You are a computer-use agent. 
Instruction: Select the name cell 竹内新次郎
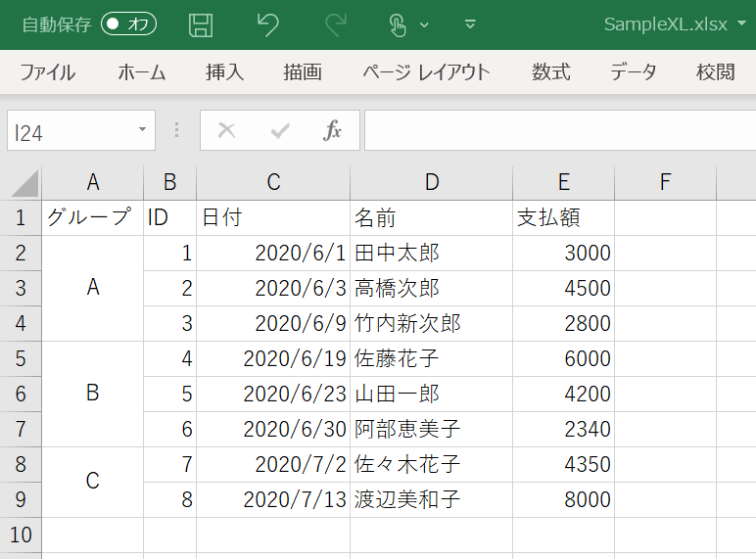(431, 323)
